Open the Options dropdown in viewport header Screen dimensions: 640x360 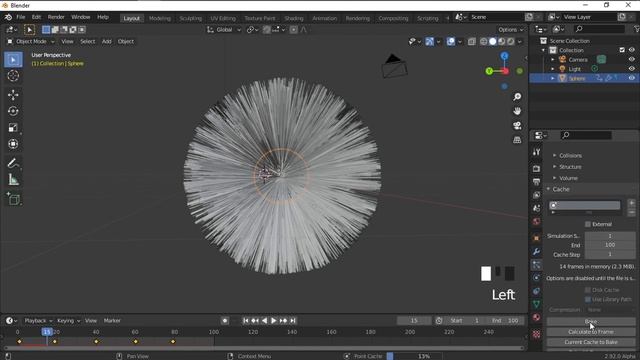pos(510,30)
